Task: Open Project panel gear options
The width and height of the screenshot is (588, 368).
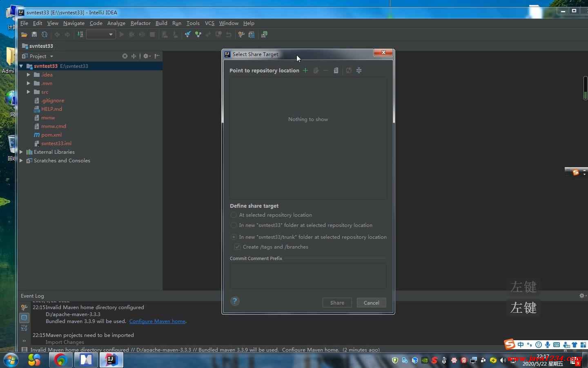Action: pyautogui.click(x=147, y=56)
